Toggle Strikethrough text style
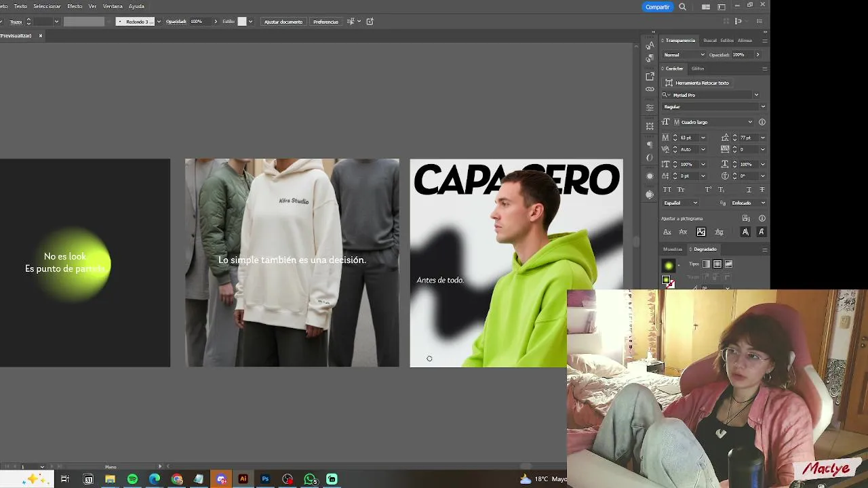This screenshot has width=868, height=488. (762, 190)
